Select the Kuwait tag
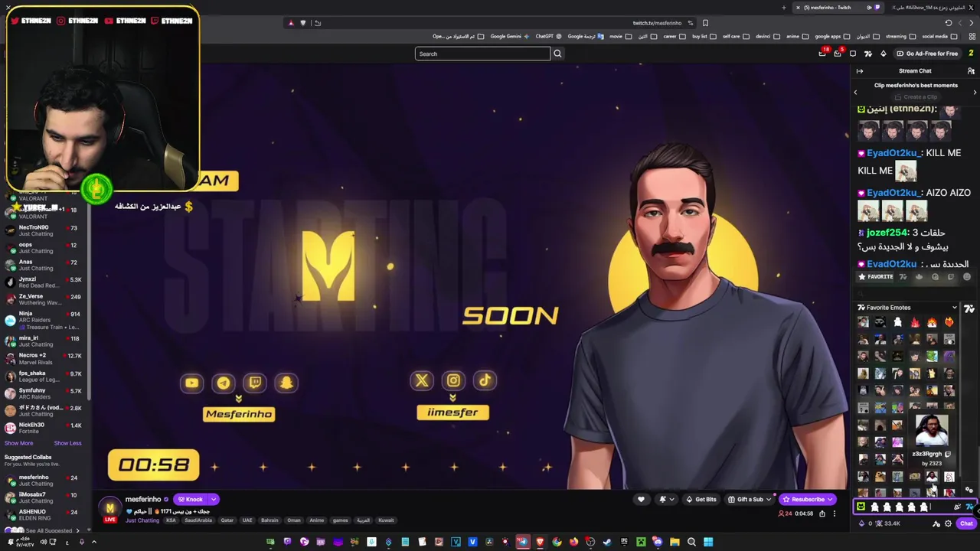 click(386, 520)
